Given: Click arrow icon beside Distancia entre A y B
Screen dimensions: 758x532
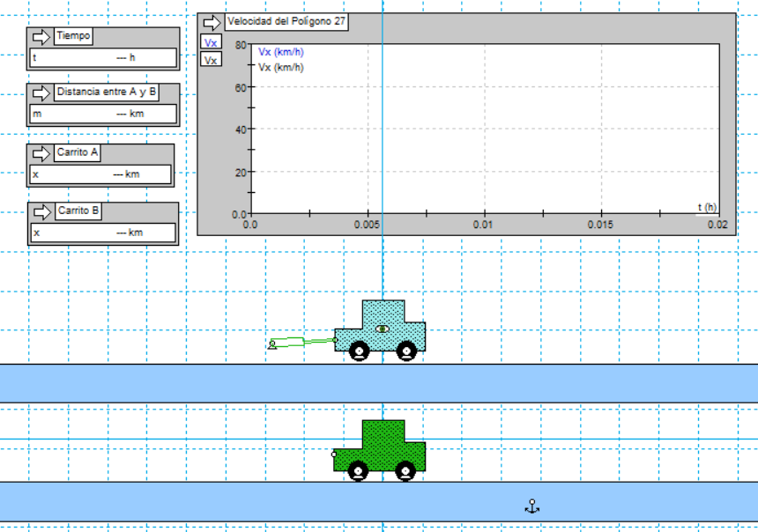Looking at the screenshot, I should (x=41, y=92).
